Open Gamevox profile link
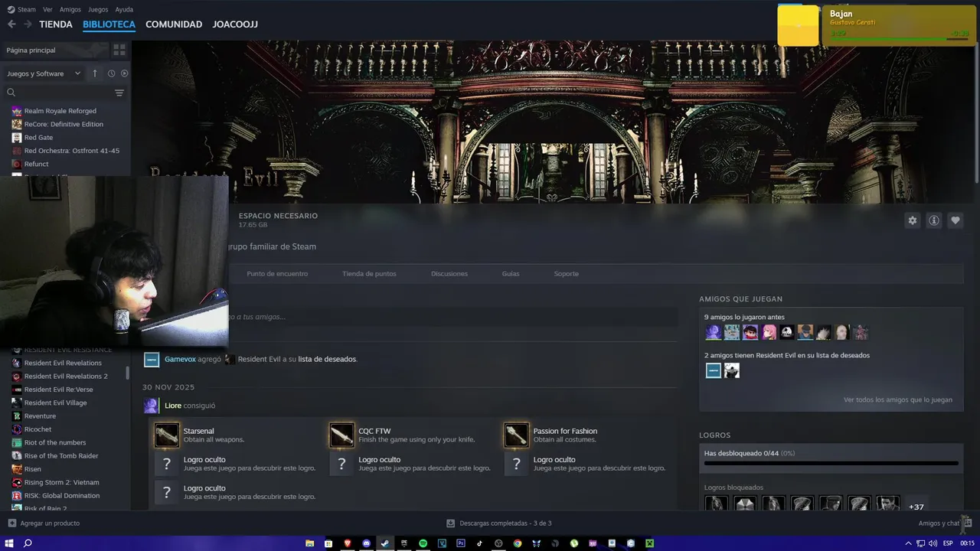The width and height of the screenshot is (980, 551). click(x=180, y=359)
